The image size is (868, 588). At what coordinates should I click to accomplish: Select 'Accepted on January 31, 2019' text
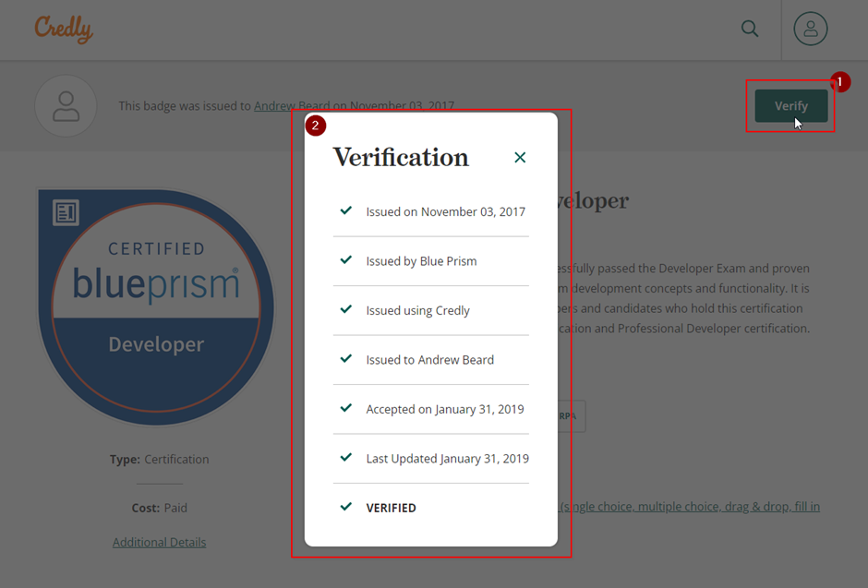point(445,409)
